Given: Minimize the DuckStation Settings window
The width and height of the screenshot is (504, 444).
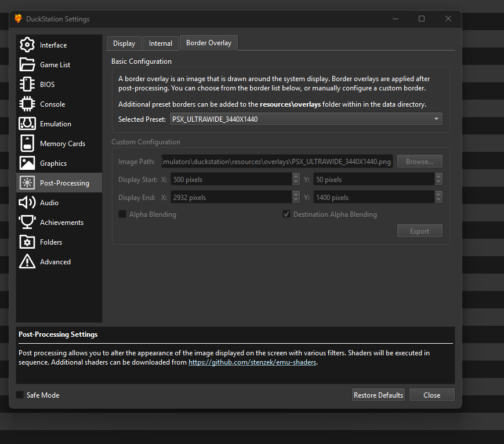Looking at the screenshot, I should tap(396, 19).
